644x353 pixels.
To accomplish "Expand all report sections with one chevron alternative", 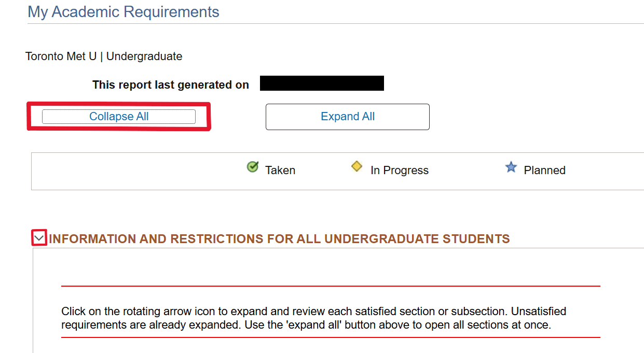I will pos(347,117).
